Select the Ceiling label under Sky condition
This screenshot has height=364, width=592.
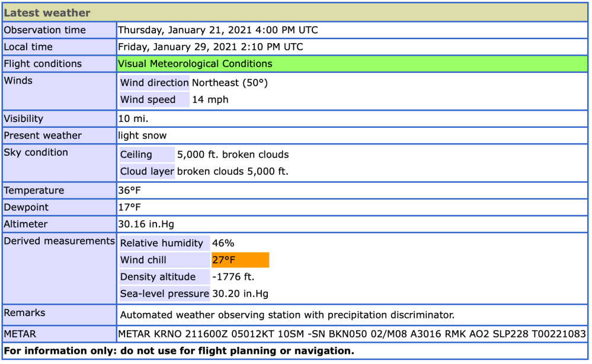(x=136, y=154)
